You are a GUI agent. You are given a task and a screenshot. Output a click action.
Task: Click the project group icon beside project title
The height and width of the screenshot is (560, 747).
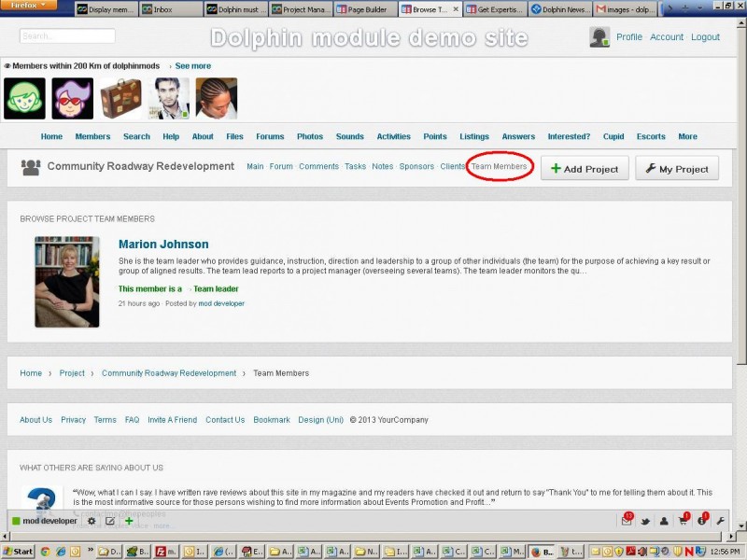point(31,167)
